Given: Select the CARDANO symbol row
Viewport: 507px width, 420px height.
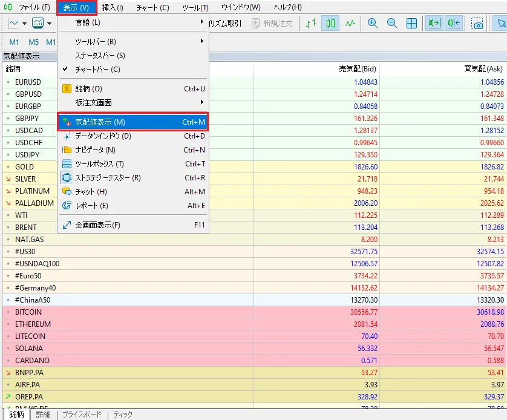Looking at the screenshot, I should 255,361.
